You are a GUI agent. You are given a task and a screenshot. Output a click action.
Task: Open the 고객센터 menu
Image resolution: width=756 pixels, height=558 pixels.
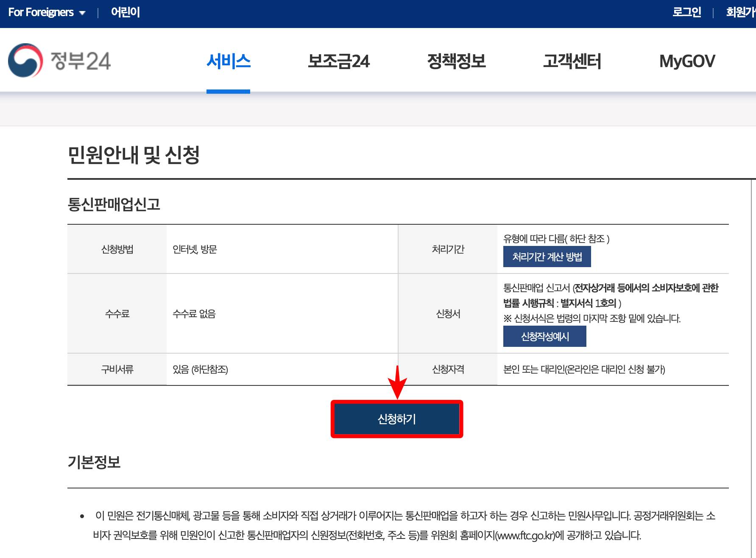point(572,61)
